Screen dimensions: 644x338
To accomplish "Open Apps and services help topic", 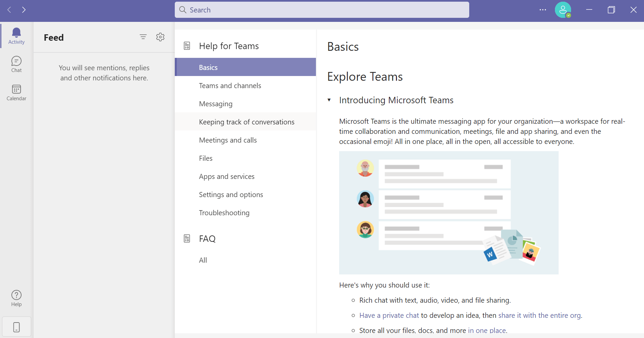I will click(x=245, y=176).
